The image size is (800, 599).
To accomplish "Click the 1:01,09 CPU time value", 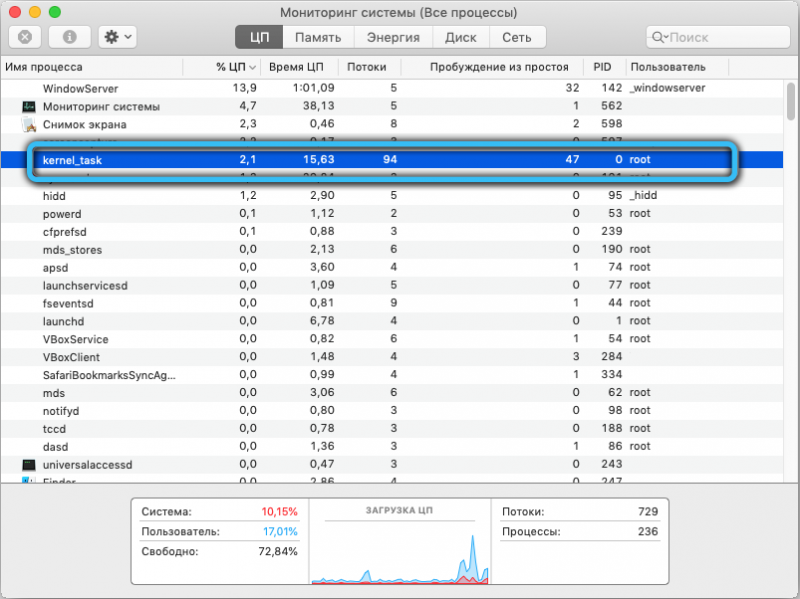I will click(x=313, y=88).
